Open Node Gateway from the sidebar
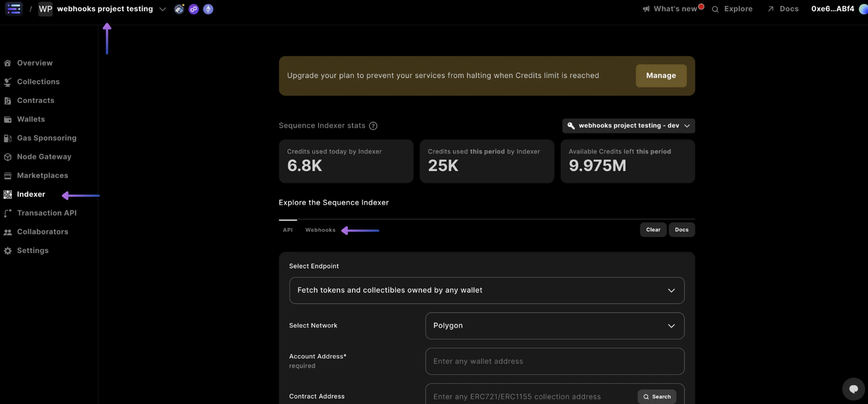The width and height of the screenshot is (868, 404). point(44,157)
